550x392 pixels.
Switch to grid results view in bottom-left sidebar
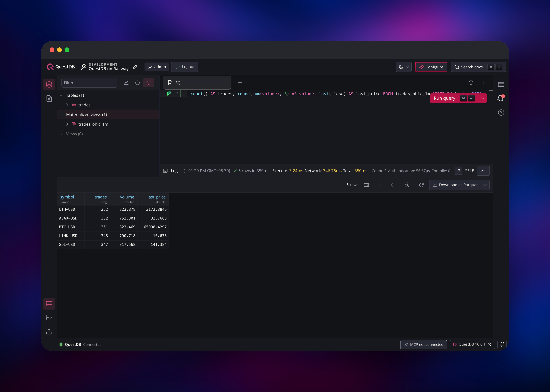(x=49, y=304)
